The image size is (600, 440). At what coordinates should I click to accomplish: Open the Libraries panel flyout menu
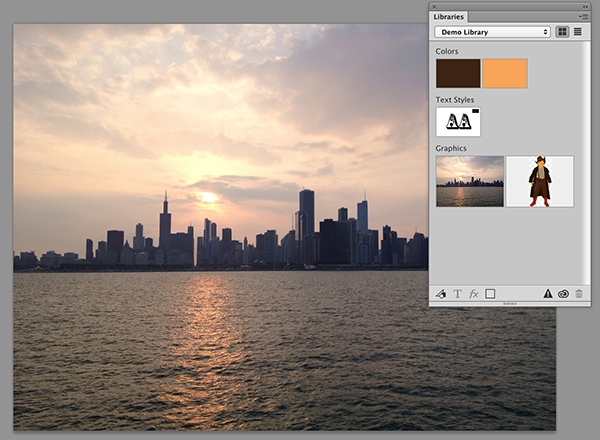(x=584, y=16)
